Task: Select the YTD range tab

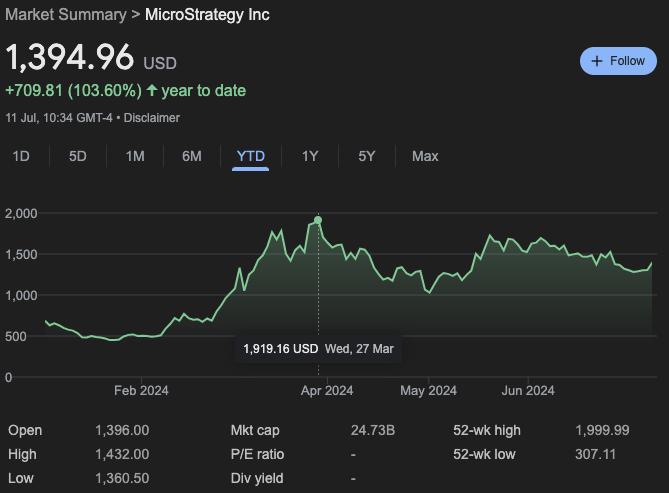Action: [250, 156]
